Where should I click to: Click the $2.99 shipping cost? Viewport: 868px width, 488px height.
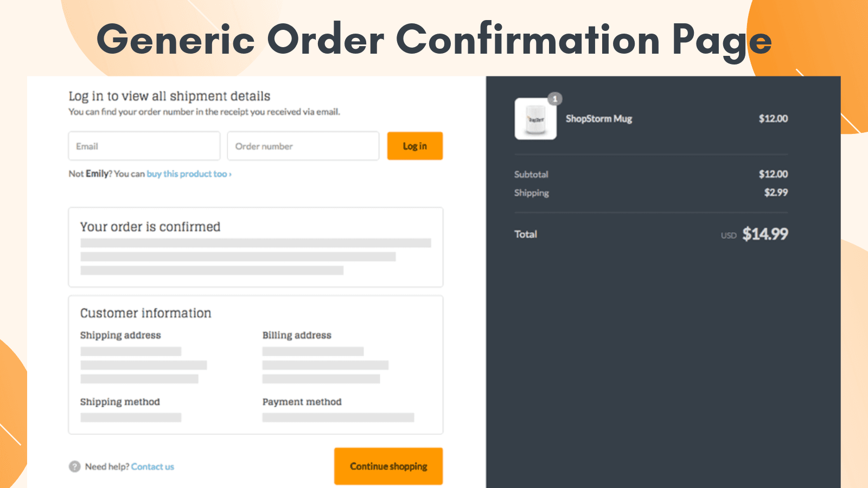click(x=776, y=192)
